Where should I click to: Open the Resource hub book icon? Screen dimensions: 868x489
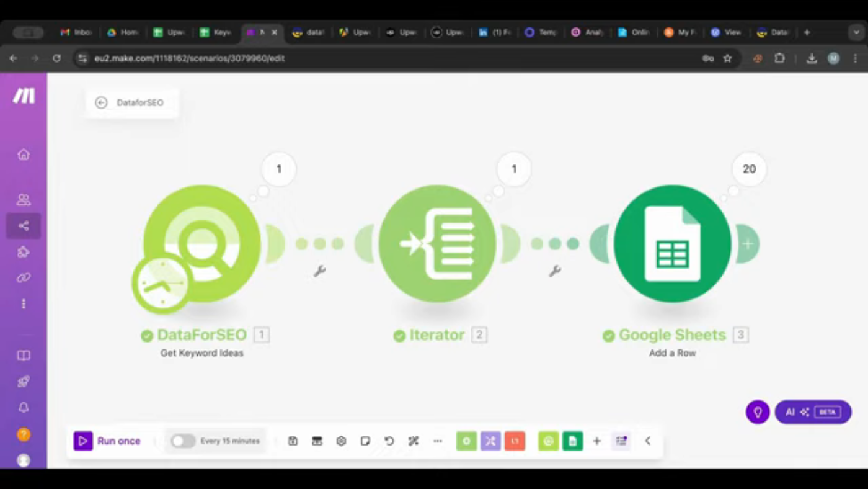click(x=24, y=356)
